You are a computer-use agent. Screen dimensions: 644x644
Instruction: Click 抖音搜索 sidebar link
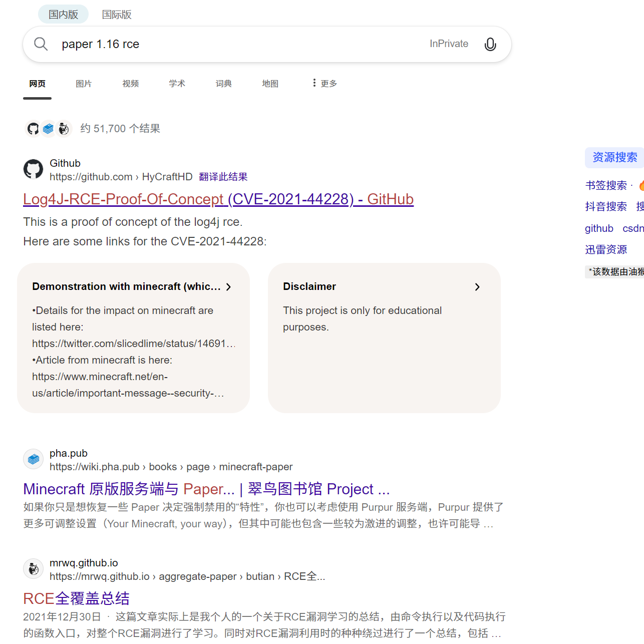[x=606, y=206]
